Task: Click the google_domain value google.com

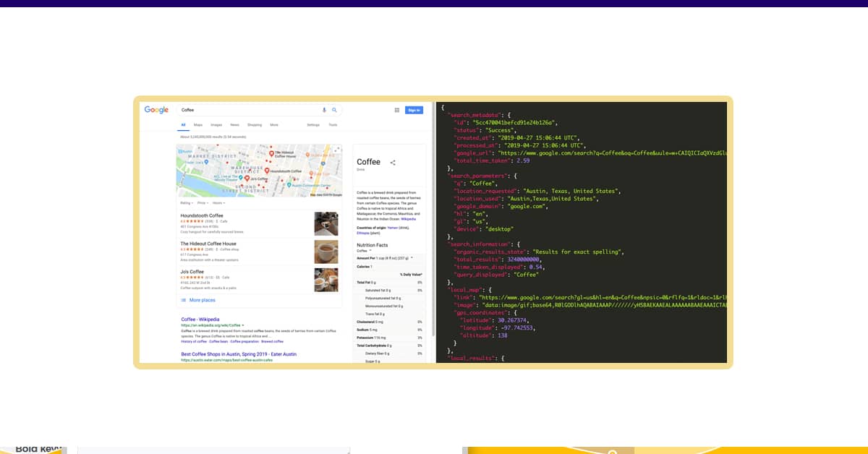Action: 525,206
